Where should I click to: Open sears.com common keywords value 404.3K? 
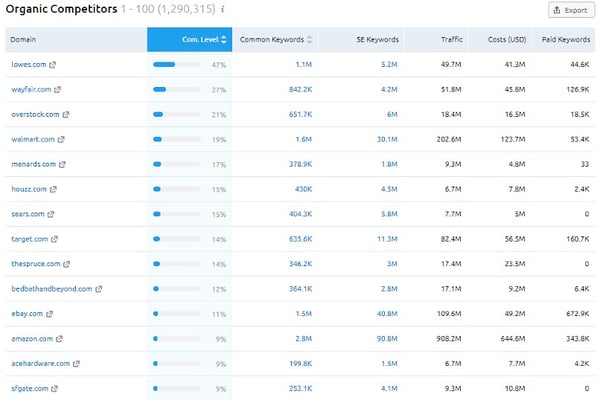(x=300, y=214)
